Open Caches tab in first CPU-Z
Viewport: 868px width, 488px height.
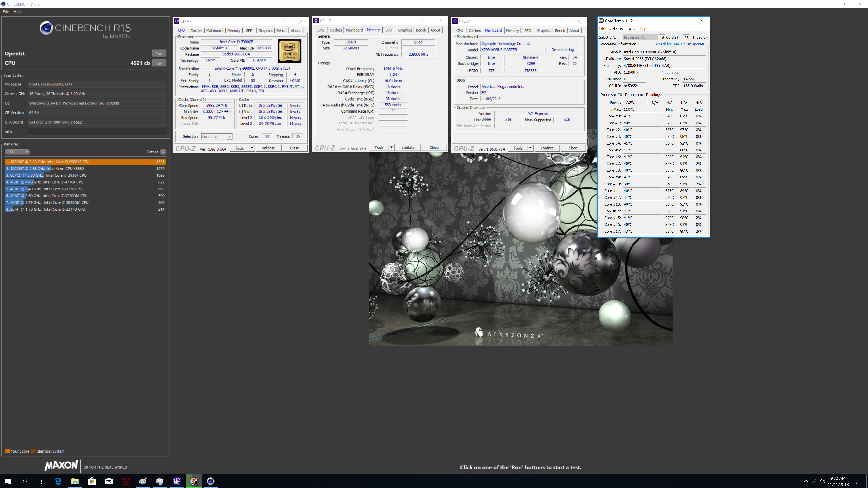click(x=196, y=30)
